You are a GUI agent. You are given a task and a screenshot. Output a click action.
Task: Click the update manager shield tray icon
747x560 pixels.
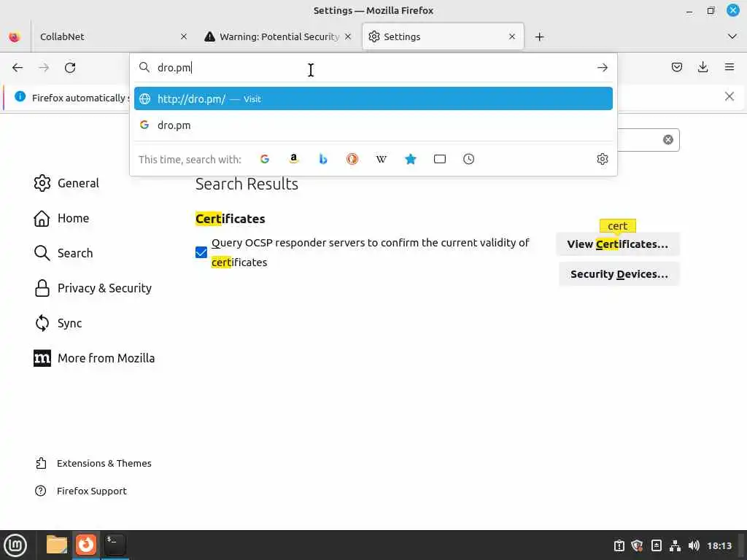point(637,545)
